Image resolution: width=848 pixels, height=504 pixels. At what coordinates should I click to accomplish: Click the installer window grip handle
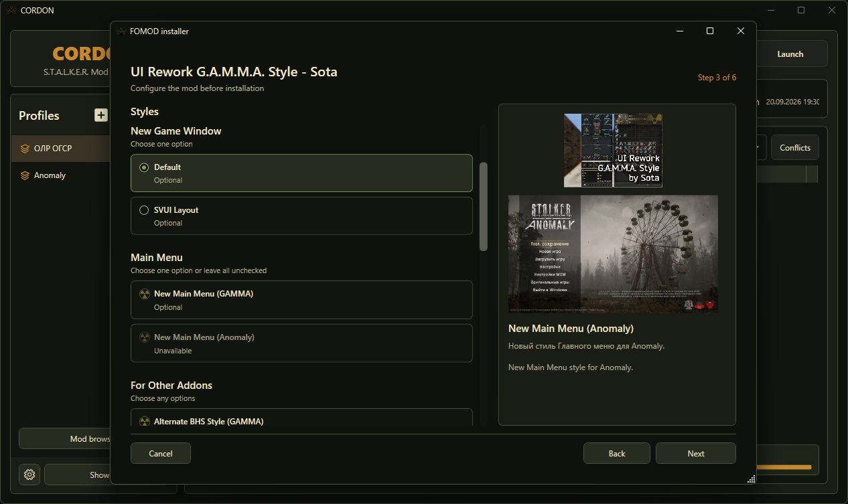tap(751, 479)
